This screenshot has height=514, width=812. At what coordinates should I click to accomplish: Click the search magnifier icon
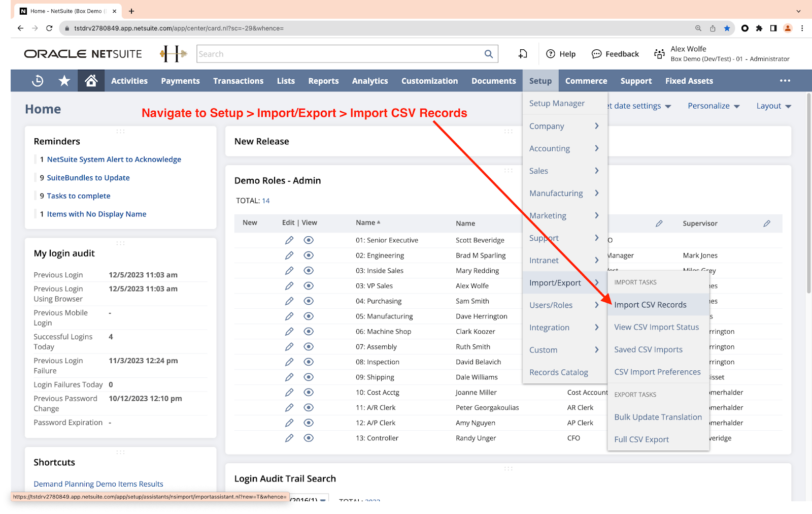488,54
